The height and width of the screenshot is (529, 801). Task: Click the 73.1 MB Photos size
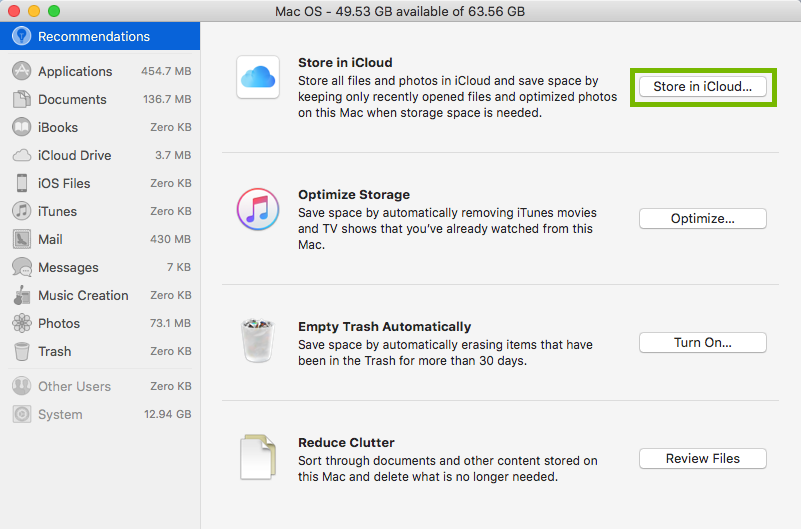tap(170, 323)
